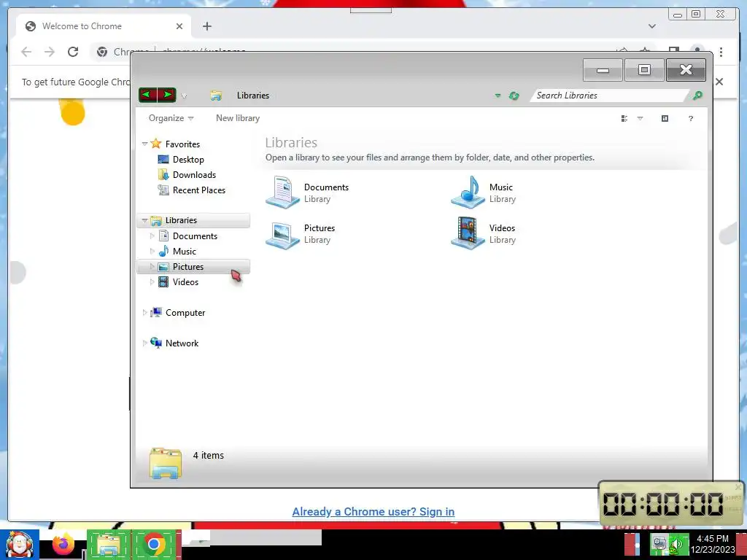Open the view options dropdown arrow
The height and width of the screenshot is (560, 747).
640,119
